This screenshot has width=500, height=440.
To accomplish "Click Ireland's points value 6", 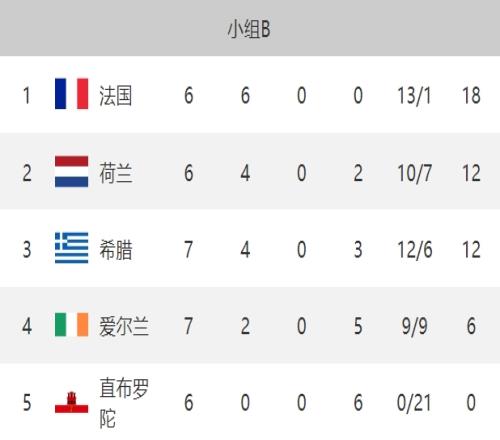I will pyautogui.click(x=471, y=326).
